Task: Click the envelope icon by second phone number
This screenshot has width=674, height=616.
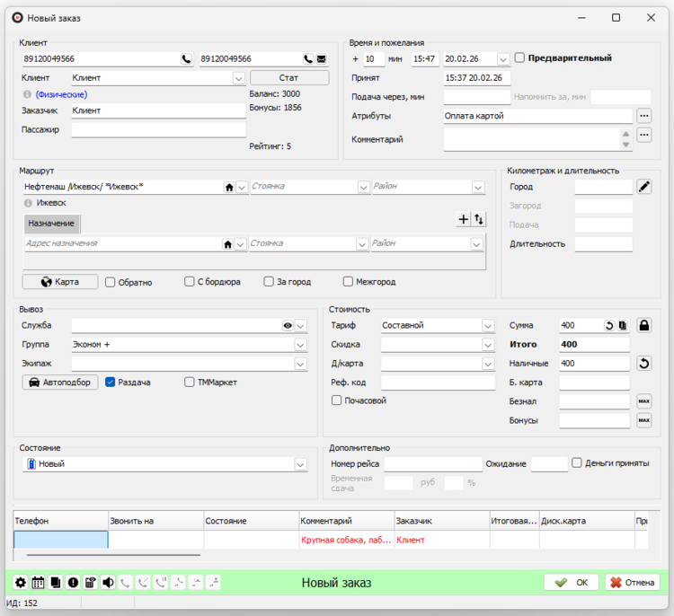Action: click(321, 59)
